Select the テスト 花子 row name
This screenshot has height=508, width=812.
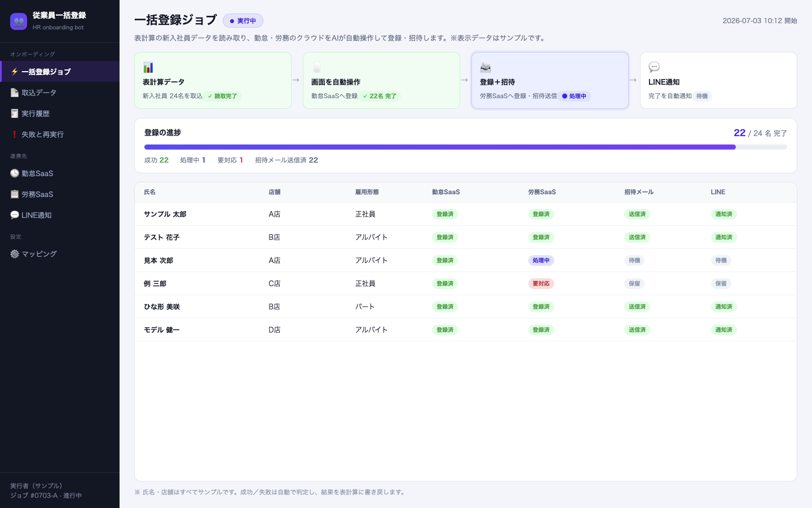click(161, 237)
